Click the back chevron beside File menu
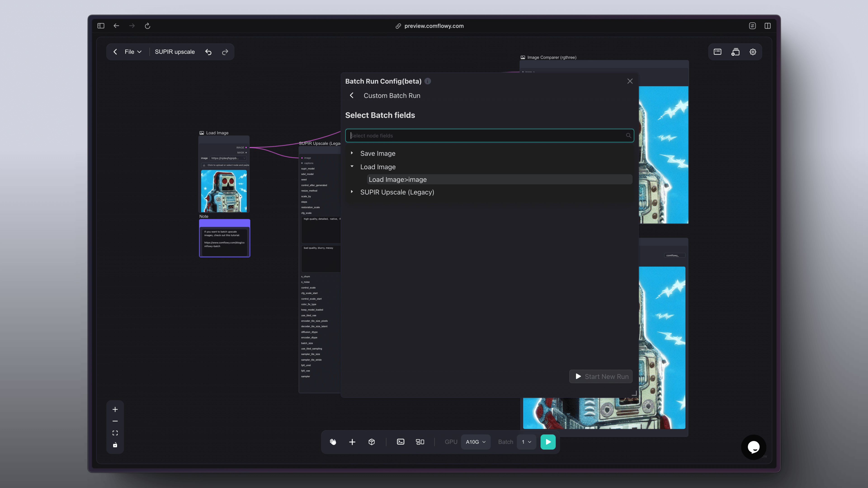 [x=115, y=52]
